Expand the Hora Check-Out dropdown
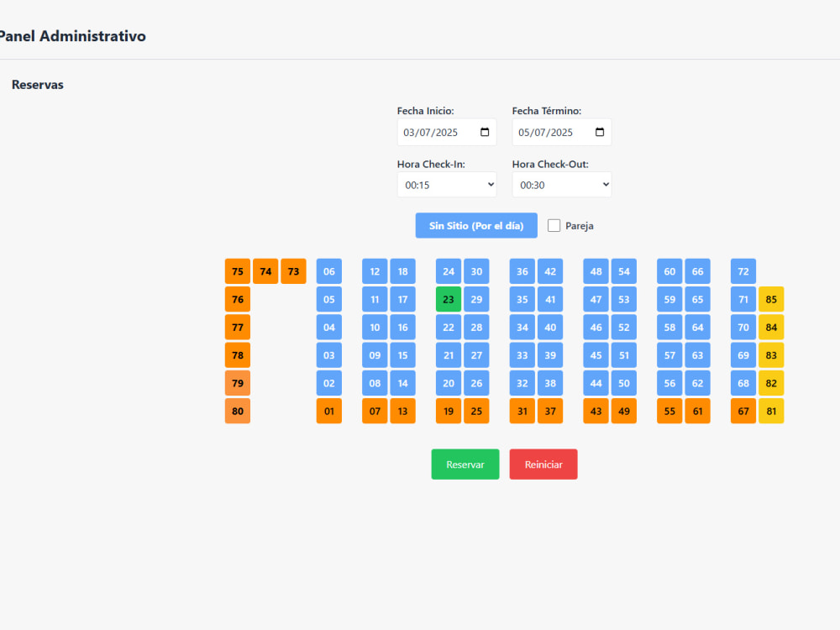 click(x=561, y=185)
